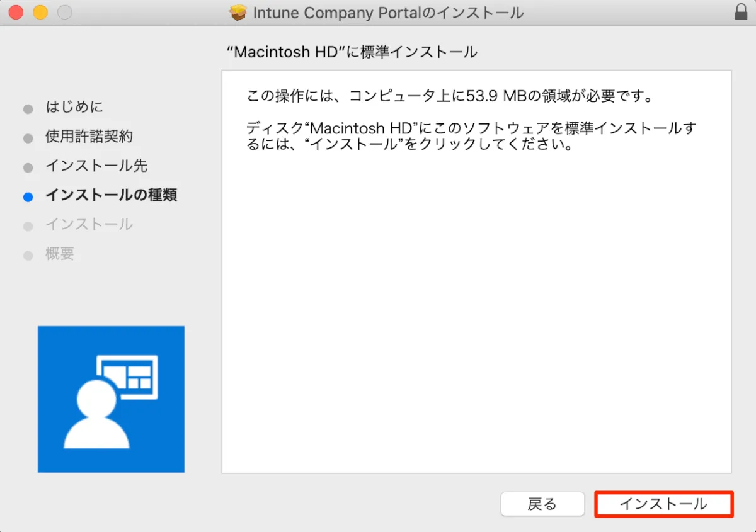This screenshot has width=756, height=532.
Task: Click the dimmed インストール step in sidebar
Action: pos(89,225)
